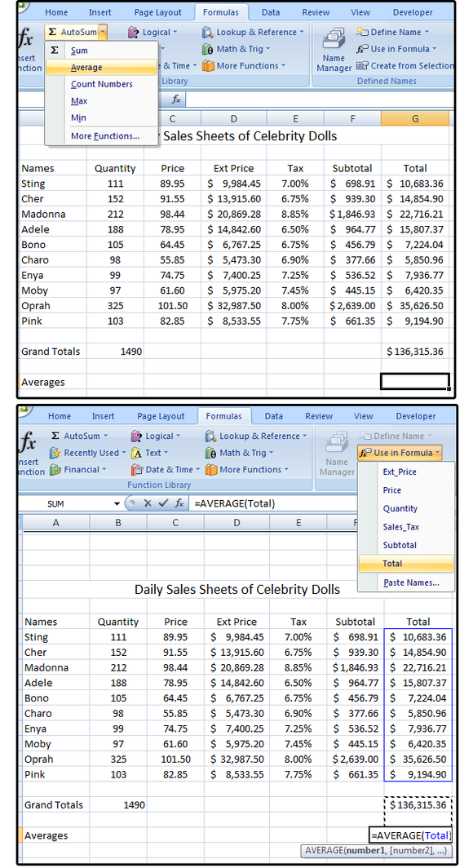Choose Sum from the AutoSum menu
The image size is (473, 868).
(x=79, y=51)
